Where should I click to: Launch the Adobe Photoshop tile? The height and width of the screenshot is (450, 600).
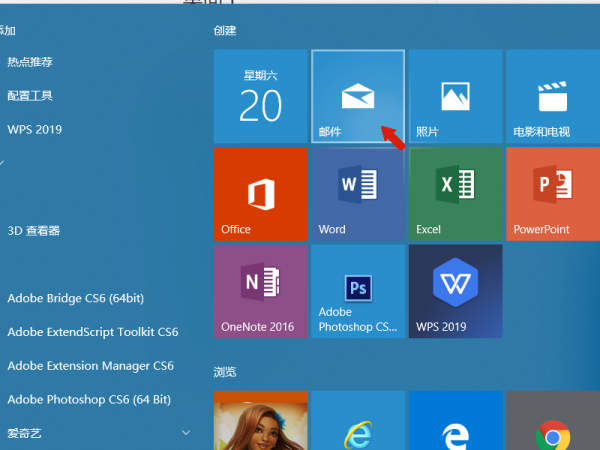click(x=358, y=291)
